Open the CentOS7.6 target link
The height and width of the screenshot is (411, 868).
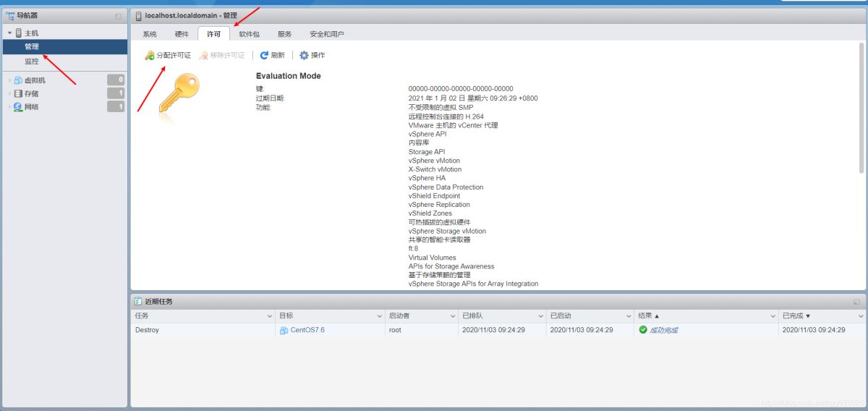307,331
